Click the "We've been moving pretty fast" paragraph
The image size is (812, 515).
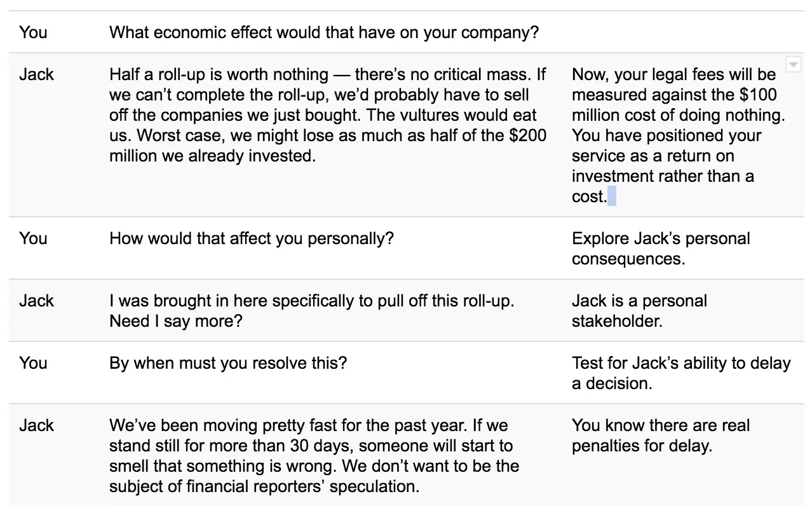314,456
